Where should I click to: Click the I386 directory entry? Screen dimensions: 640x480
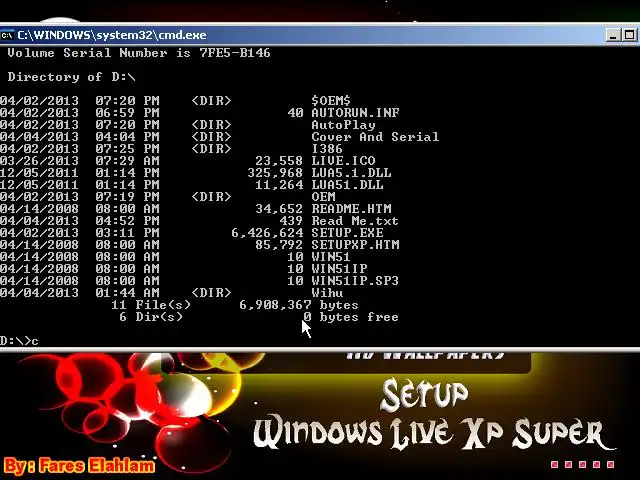tap(327, 149)
